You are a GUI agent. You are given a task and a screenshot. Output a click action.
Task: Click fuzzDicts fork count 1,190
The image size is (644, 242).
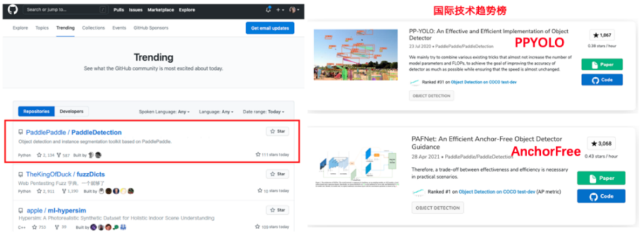70,191
